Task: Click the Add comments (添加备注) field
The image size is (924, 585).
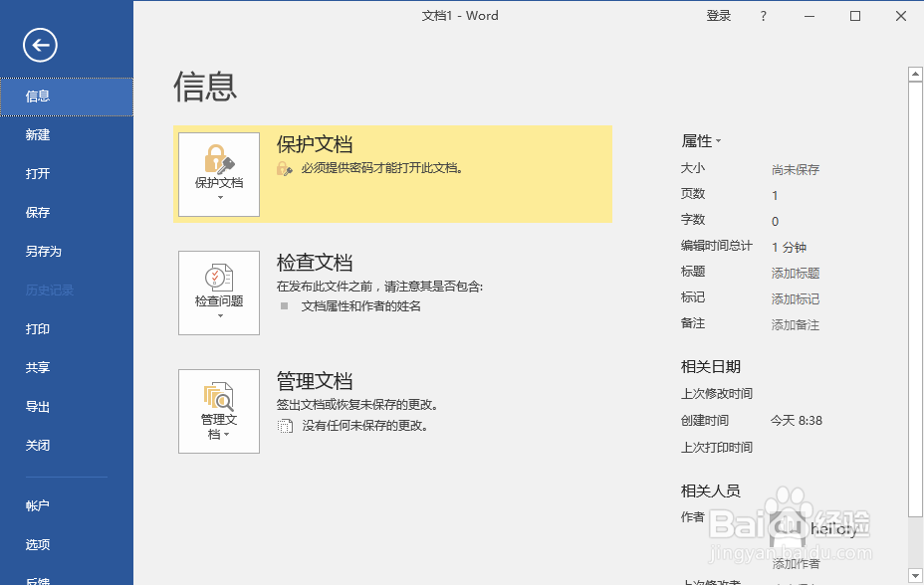Action: (x=796, y=325)
